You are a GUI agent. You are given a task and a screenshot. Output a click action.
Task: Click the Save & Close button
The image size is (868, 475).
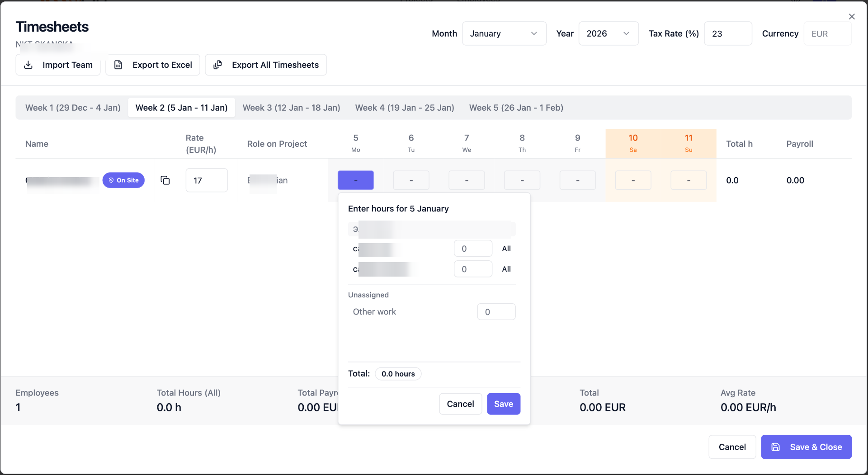tap(806, 447)
